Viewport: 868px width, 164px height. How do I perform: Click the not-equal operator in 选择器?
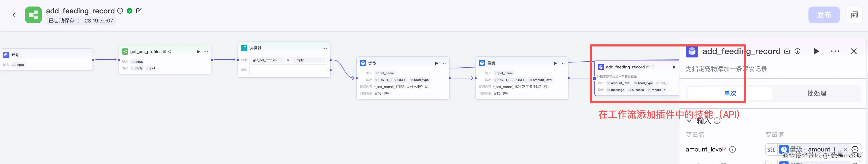288,60
